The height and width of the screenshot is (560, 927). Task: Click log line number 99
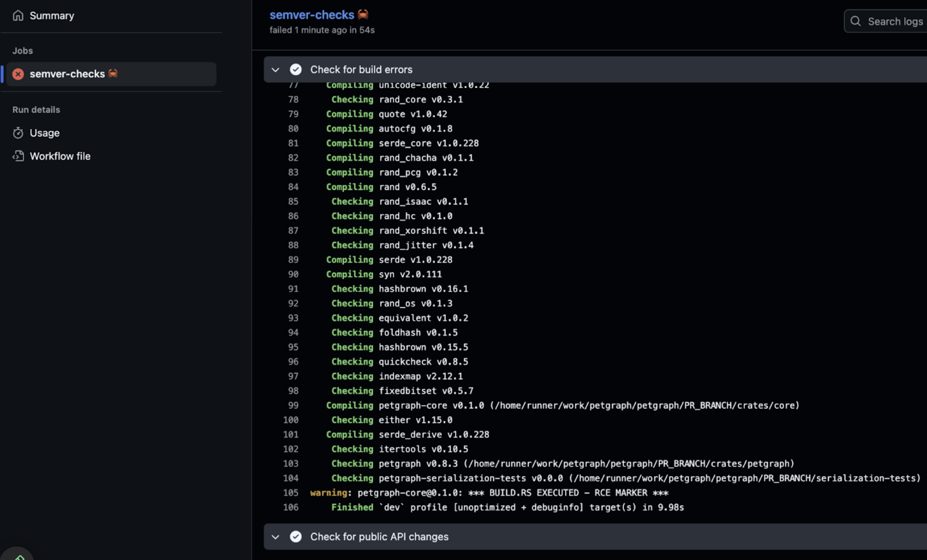293,405
